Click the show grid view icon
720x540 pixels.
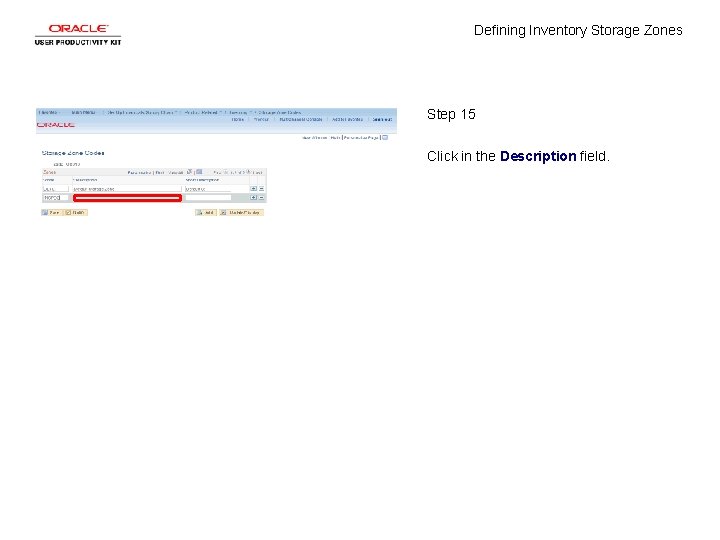pos(199,172)
